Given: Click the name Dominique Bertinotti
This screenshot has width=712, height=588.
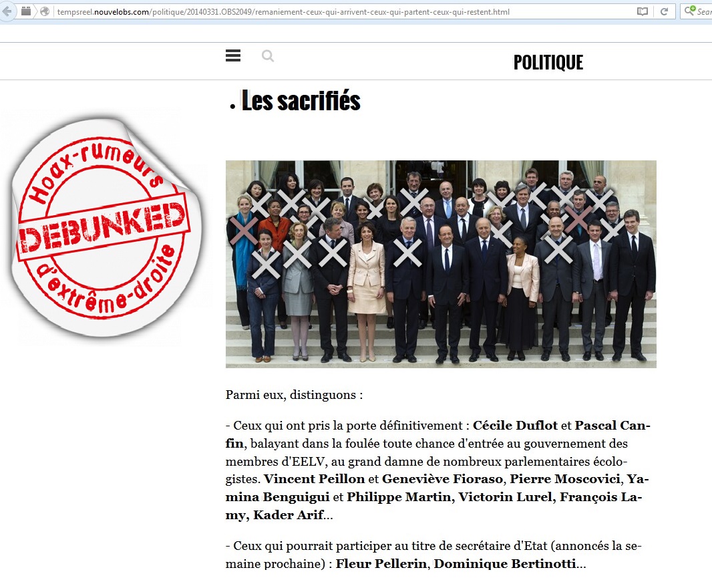Looking at the screenshot, I should pos(505,563).
